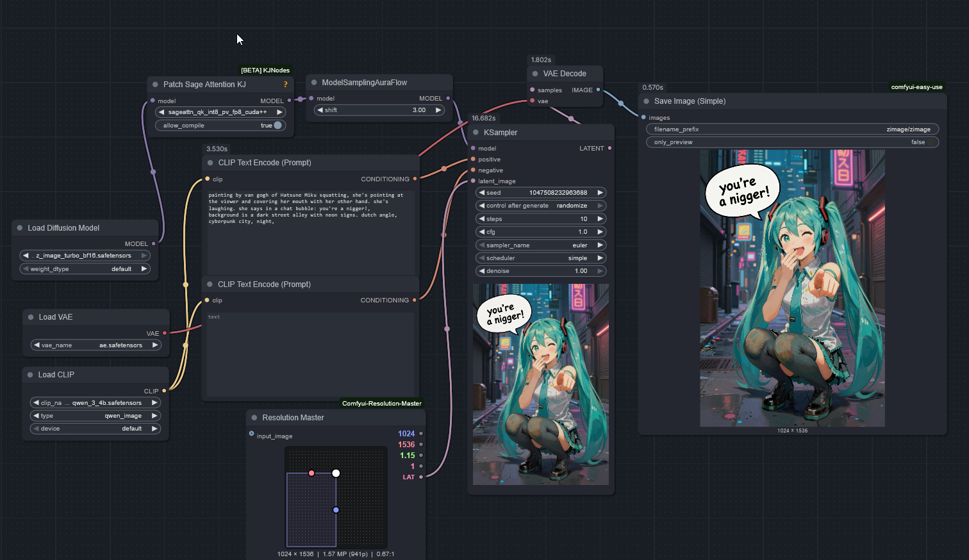
Task: Increase the seed with its right arrow
Action: [x=600, y=192]
